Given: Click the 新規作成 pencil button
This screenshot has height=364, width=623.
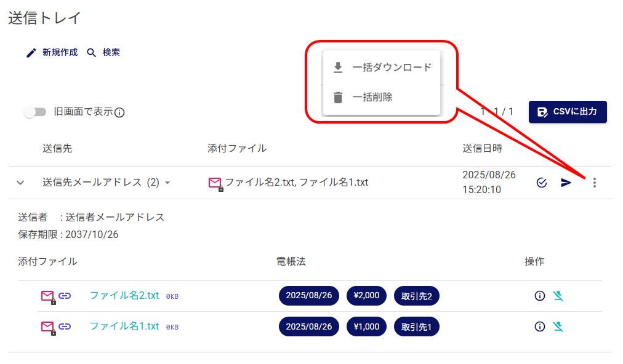Looking at the screenshot, I should click(x=52, y=53).
